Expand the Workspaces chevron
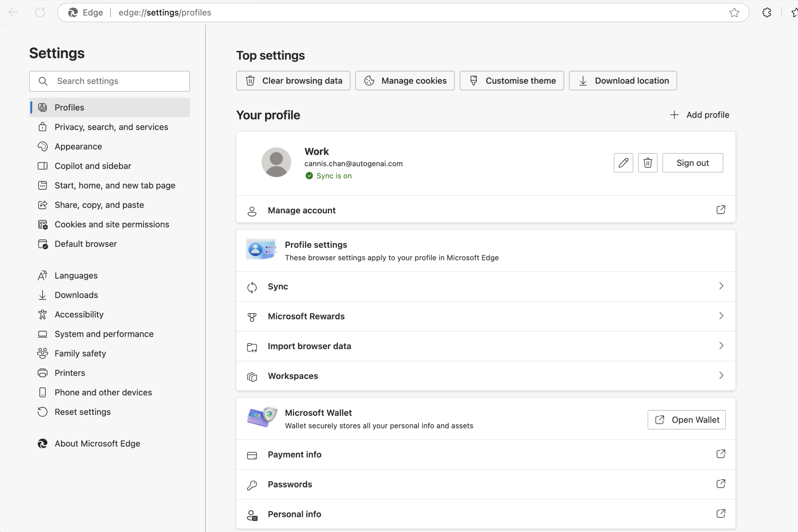Screen dimensions: 798x532 [x=721, y=375]
